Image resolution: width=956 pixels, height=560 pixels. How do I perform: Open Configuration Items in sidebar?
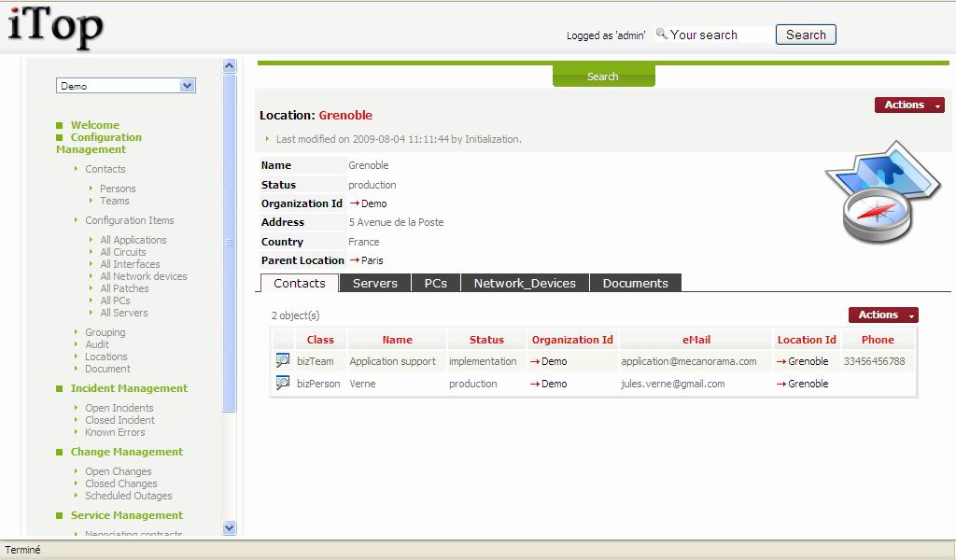click(129, 220)
